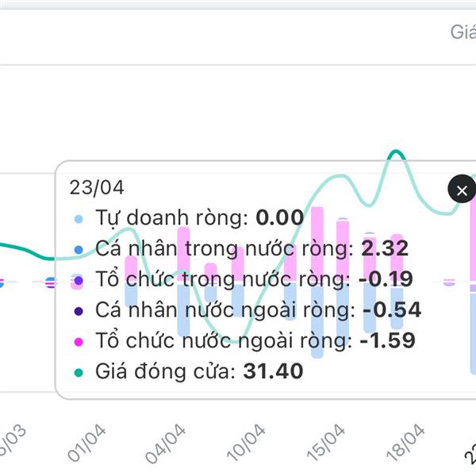Select the 15/04 date axis label
Image resolution: width=476 pixels, height=476 pixels.
(x=325, y=444)
